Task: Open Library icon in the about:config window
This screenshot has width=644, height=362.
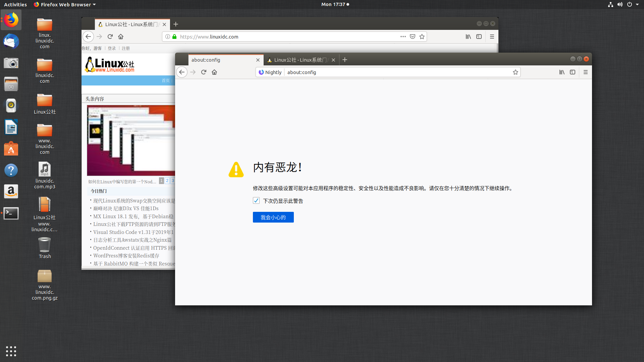Action: point(562,72)
